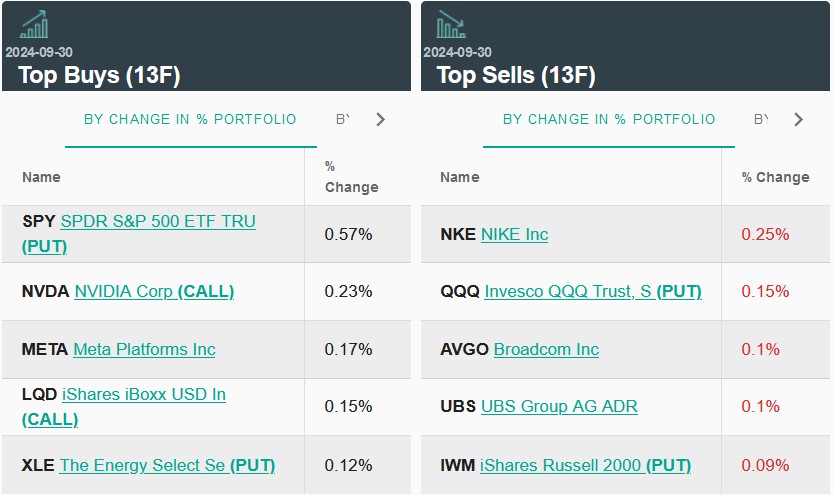Advance Top Buys tabs with right chevron
The height and width of the screenshot is (495, 833).
point(380,120)
